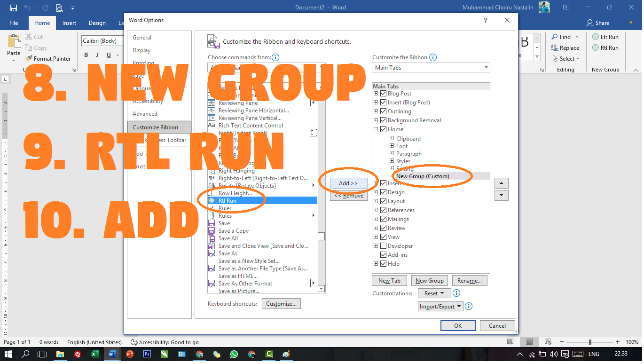This screenshot has width=644, height=364.
Task: Open the Import/Export dropdown
Action: coord(440,306)
